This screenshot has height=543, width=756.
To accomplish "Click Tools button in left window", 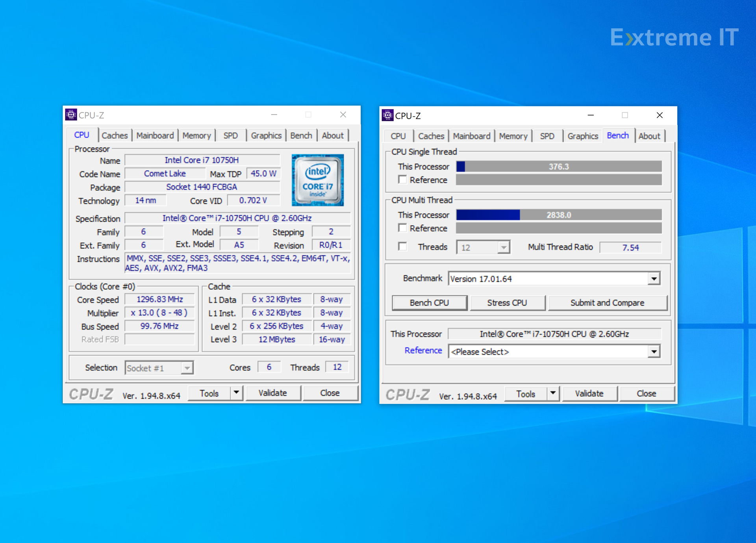I will pyautogui.click(x=209, y=393).
